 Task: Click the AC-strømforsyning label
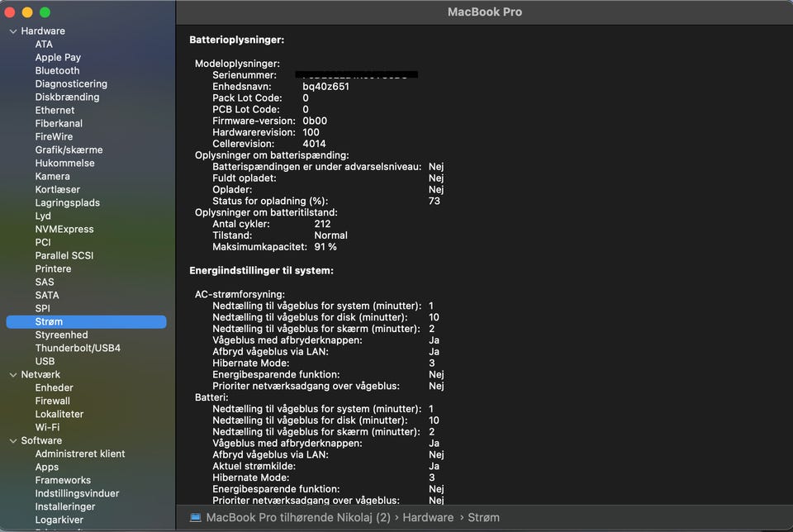point(240,294)
